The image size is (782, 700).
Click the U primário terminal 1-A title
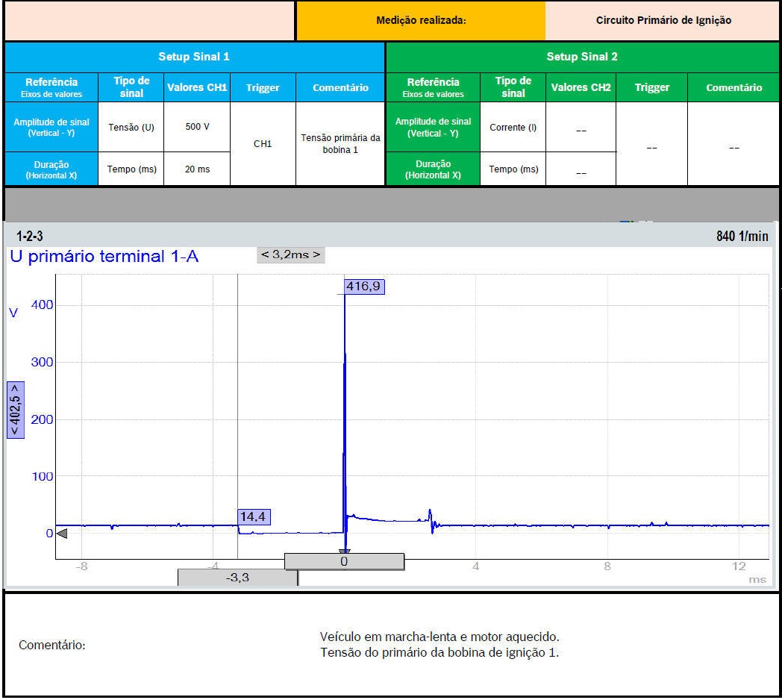pos(104,257)
